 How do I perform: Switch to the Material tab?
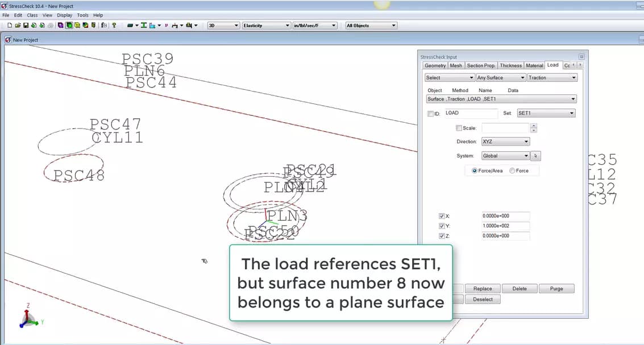pyautogui.click(x=534, y=65)
